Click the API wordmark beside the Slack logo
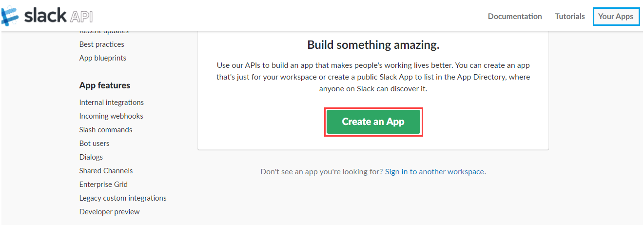The width and height of the screenshot is (644, 226). tap(81, 16)
